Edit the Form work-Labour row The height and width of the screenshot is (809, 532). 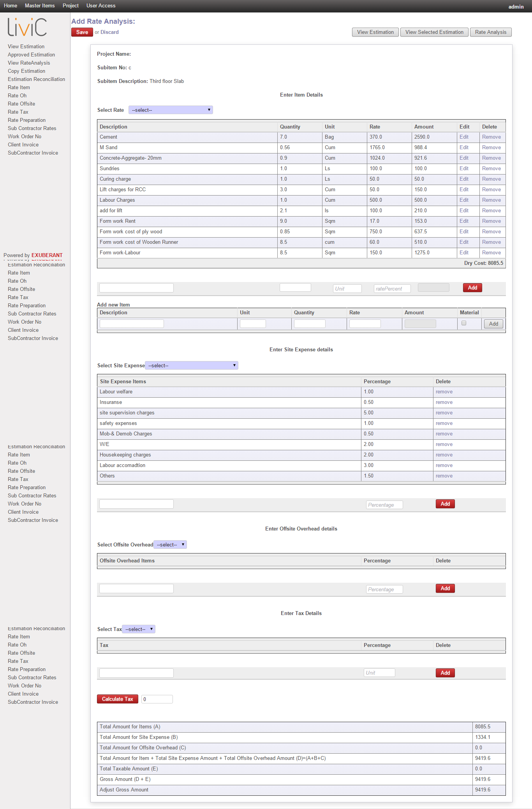464,252
